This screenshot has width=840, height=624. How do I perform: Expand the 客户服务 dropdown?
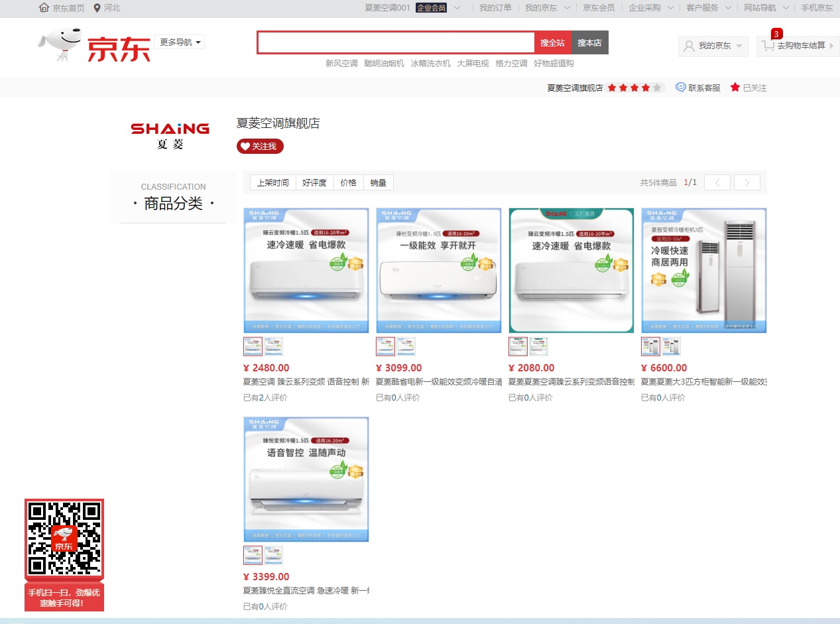pyautogui.click(x=709, y=8)
